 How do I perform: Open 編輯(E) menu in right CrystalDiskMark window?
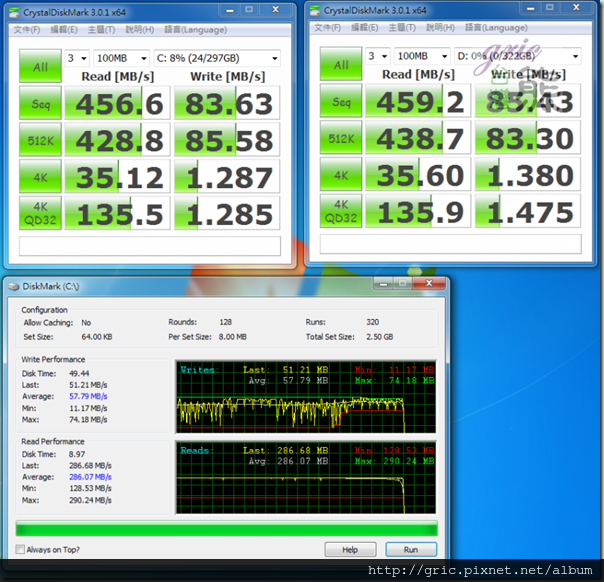pyautogui.click(x=365, y=28)
